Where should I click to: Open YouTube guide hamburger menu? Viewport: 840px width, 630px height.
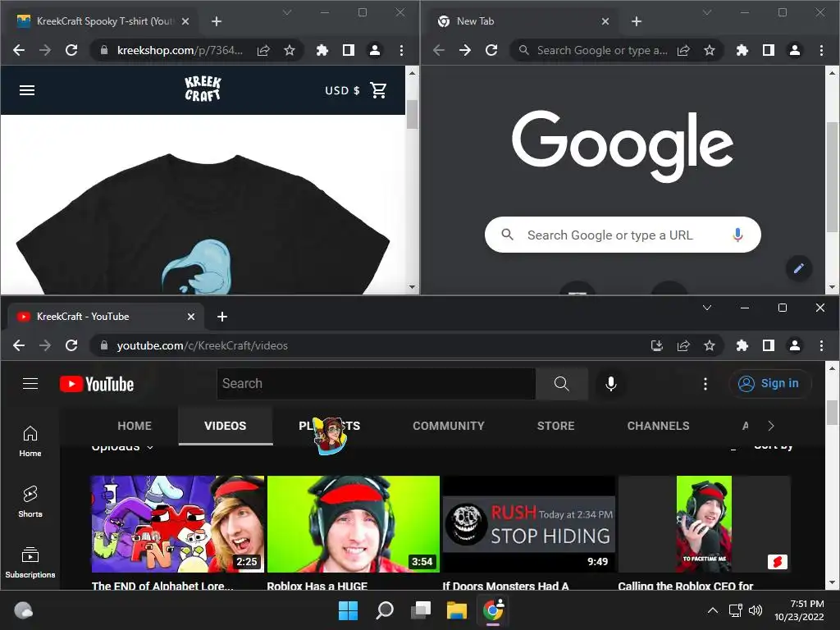pos(30,384)
